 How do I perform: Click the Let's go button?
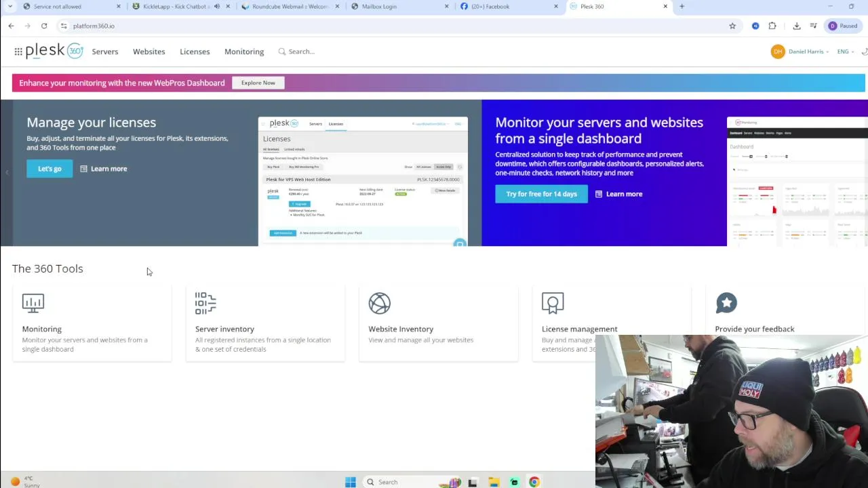50,169
